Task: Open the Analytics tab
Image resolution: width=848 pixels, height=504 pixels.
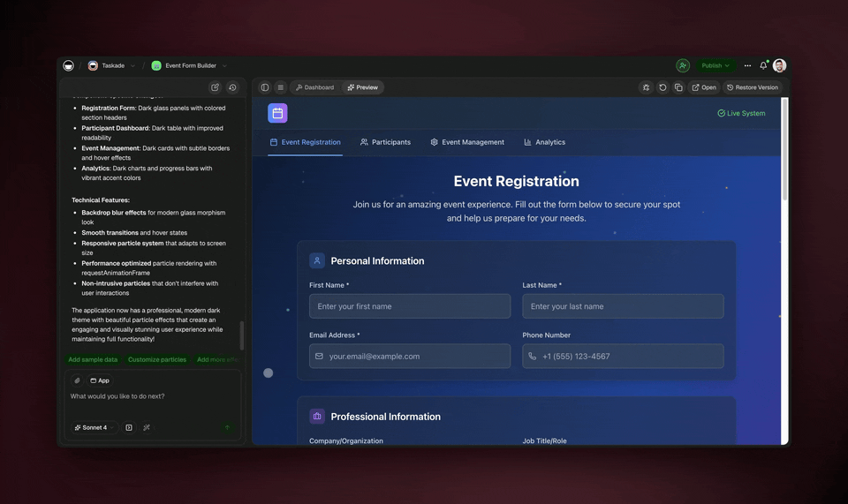Action: [x=544, y=142]
